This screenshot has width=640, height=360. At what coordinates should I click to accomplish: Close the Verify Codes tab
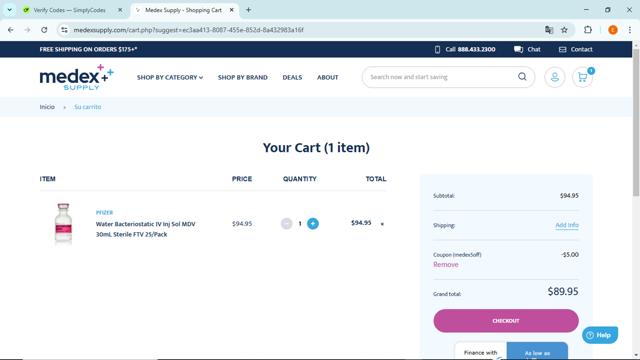pyautogui.click(x=120, y=10)
